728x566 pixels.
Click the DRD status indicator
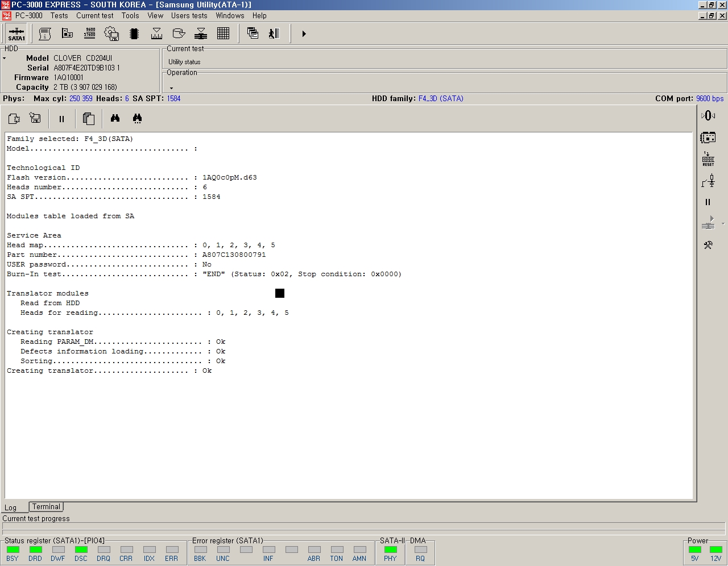point(35,550)
